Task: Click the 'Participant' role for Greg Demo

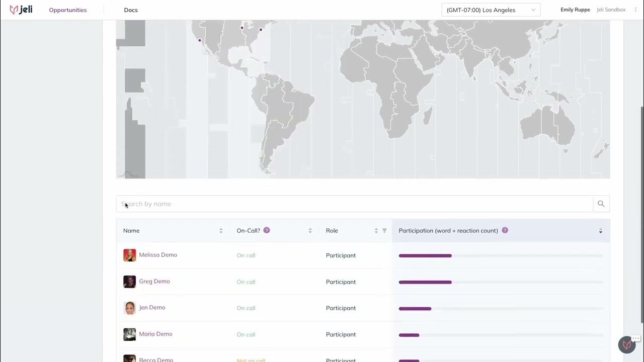Action: [341, 282]
